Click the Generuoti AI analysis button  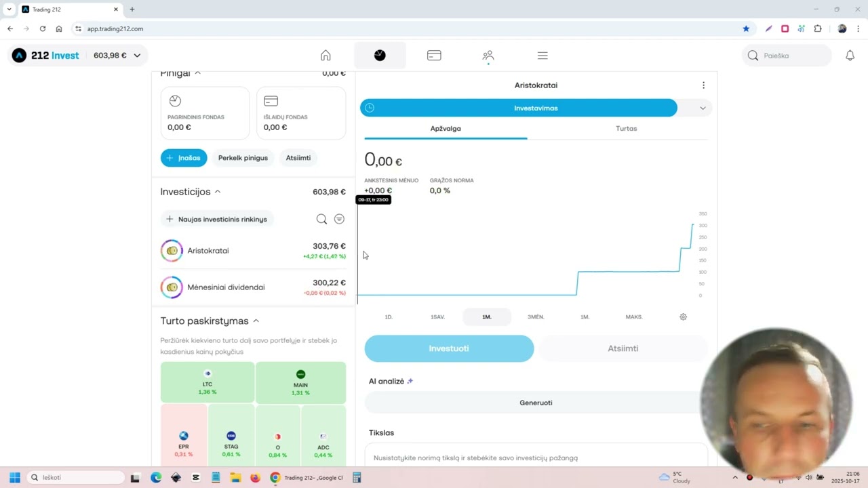pos(536,403)
